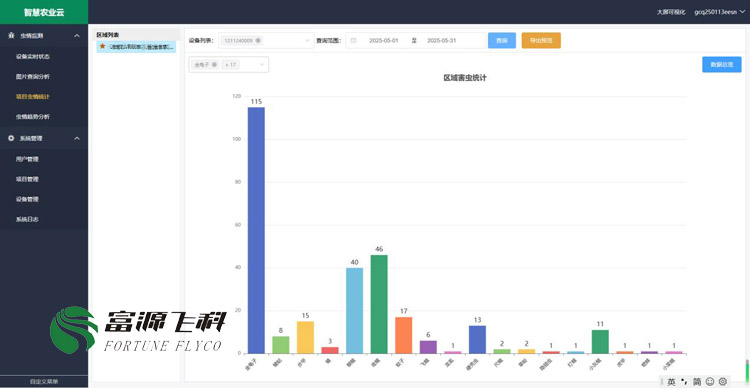Remove the 1211240009 device tag with its x icon
This screenshot has width=750, height=388.
258,41
